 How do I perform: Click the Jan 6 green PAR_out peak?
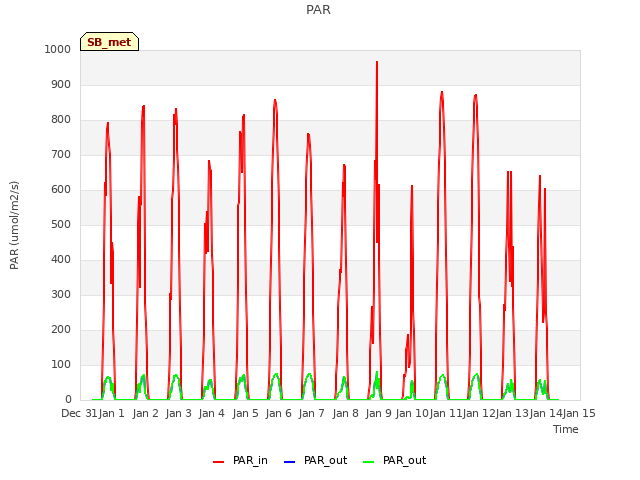pos(276,374)
